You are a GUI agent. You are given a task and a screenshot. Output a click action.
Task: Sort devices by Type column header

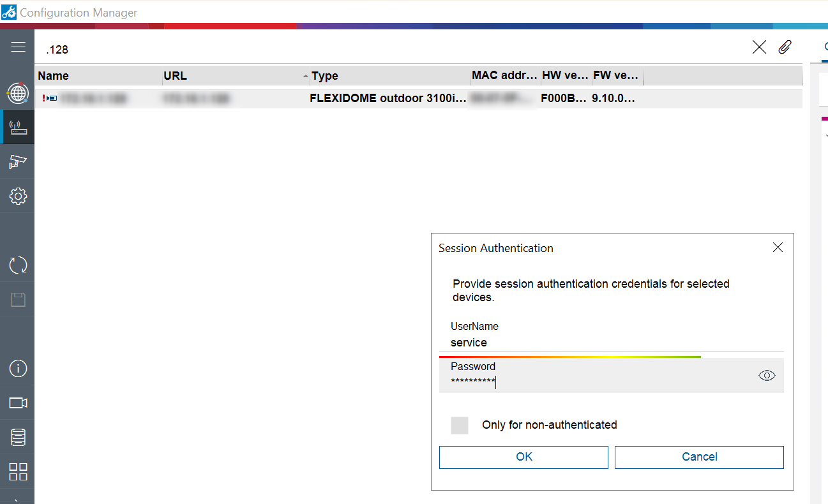tap(325, 76)
